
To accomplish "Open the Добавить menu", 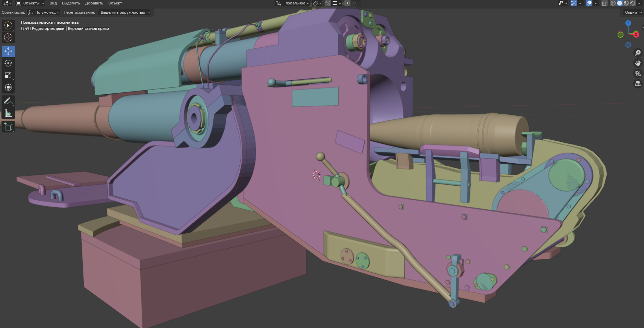I will 94,3.
